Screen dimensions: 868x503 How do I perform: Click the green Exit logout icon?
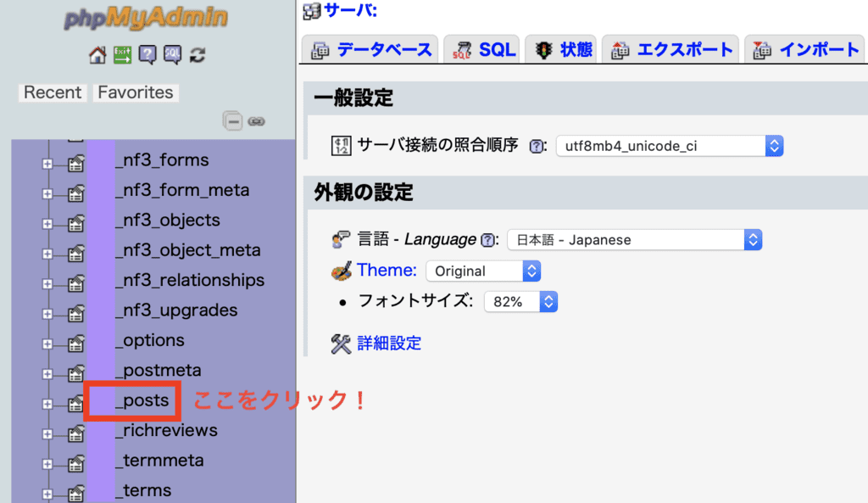coord(122,54)
